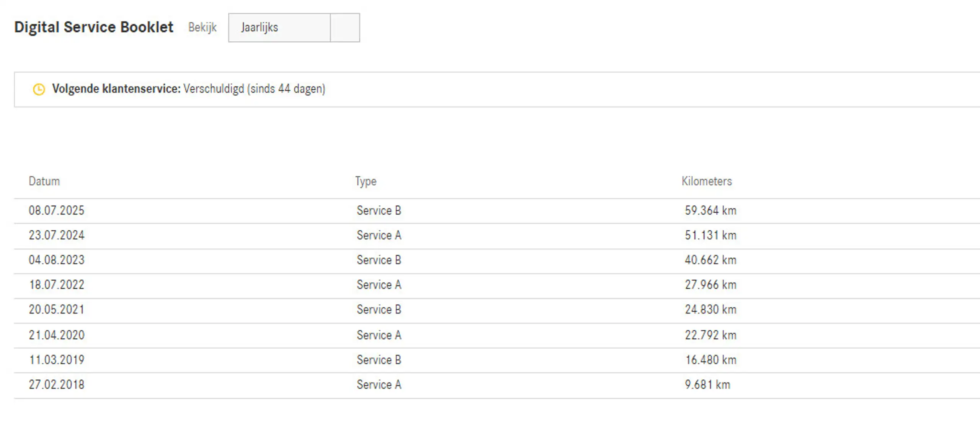
Task: Select the 08.07.2025 service entry
Action: 497,211
